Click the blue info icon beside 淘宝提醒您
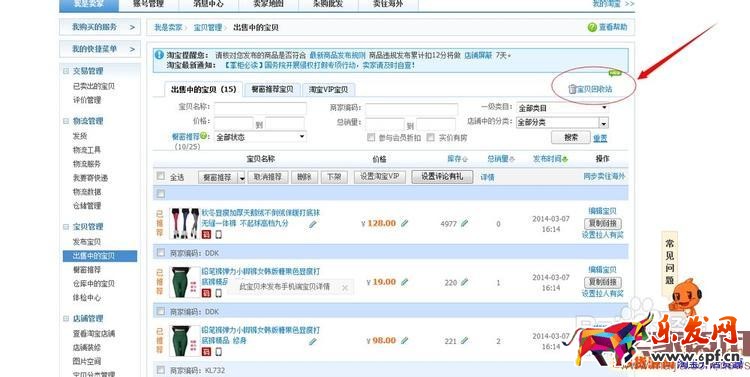750x377 pixels. 160,55
